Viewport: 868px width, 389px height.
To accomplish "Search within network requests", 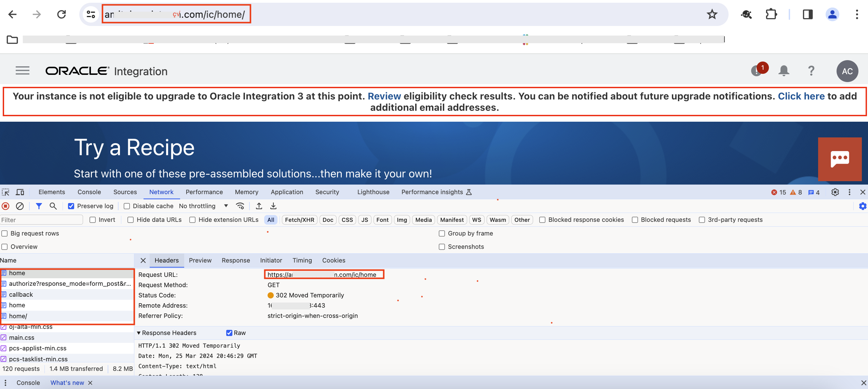I will pyautogui.click(x=53, y=206).
